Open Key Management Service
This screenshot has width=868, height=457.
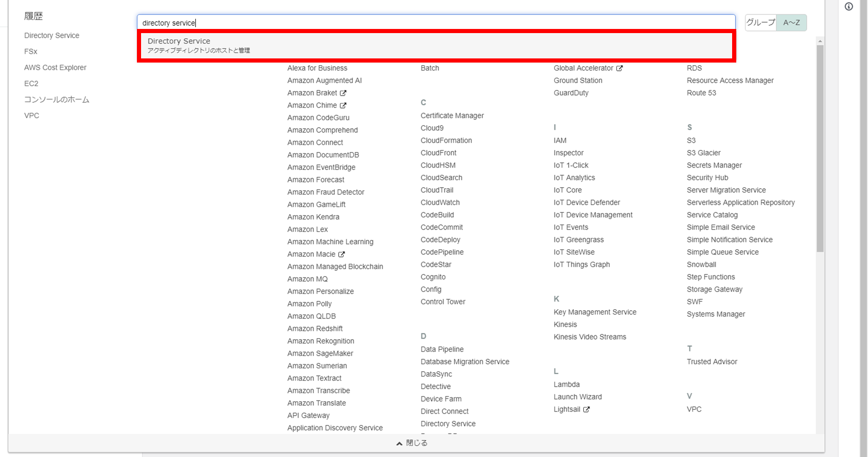click(x=595, y=312)
